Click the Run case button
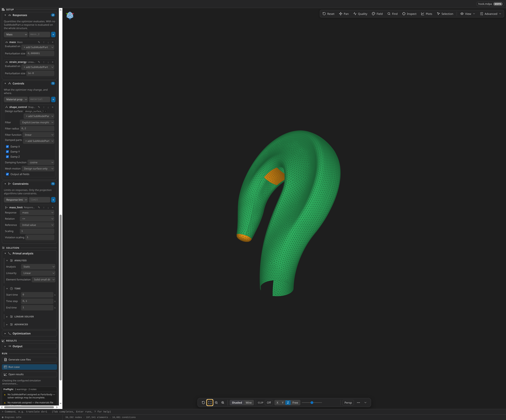 coord(29,367)
